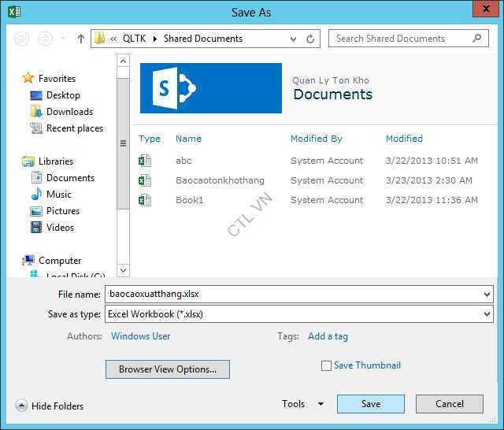Open the Downloads folder in Favorites
This screenshot has height=430, width=504.
(x=69, y=112)
